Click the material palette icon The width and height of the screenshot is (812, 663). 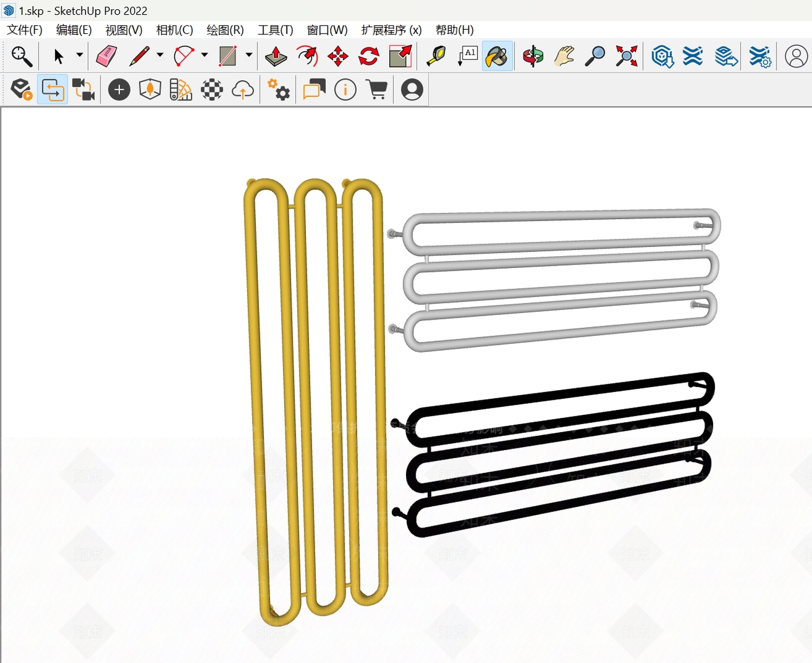click(181, 90)
